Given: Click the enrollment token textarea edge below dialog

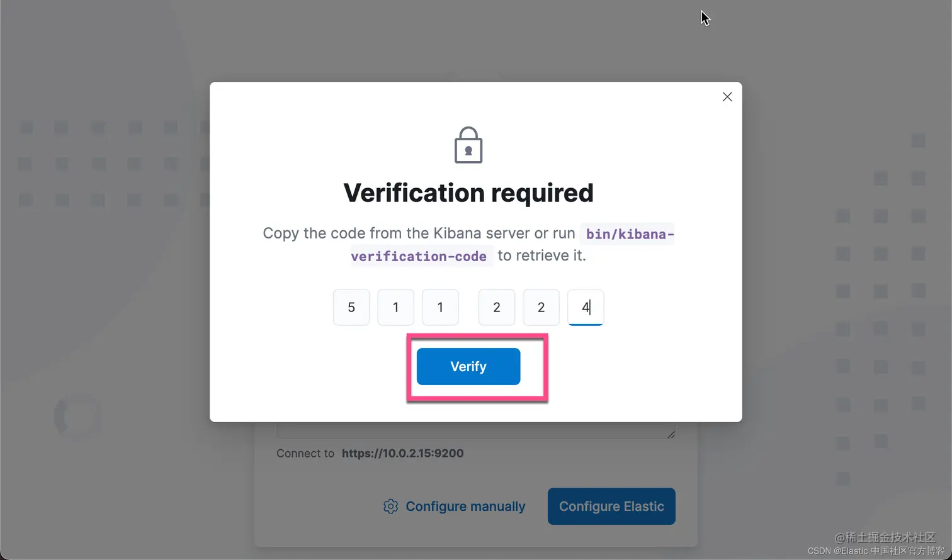Looking at the screenshot, I should (475, 430).
